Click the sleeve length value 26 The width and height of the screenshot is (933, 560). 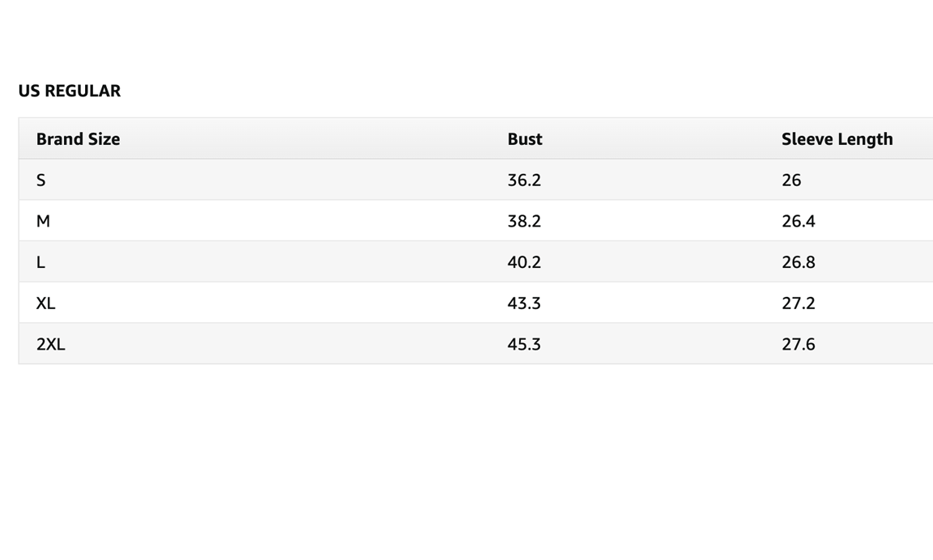791,180
